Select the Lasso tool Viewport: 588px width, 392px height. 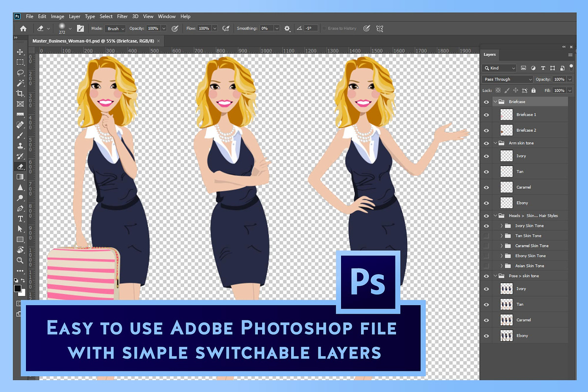coord(20,73)
